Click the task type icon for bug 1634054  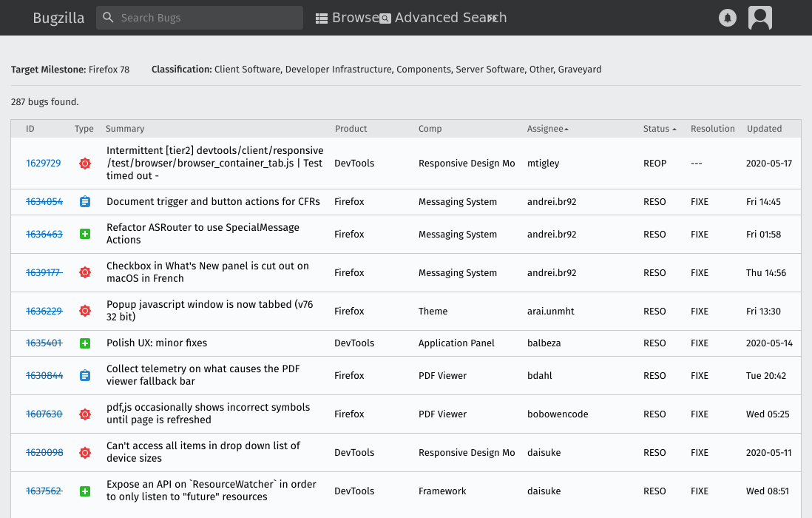pos(85,201)
